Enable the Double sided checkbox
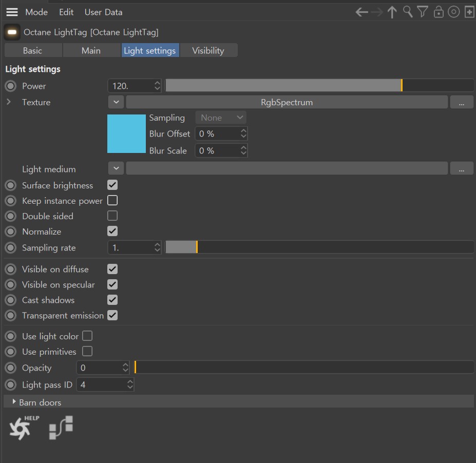 coord(112,216)
